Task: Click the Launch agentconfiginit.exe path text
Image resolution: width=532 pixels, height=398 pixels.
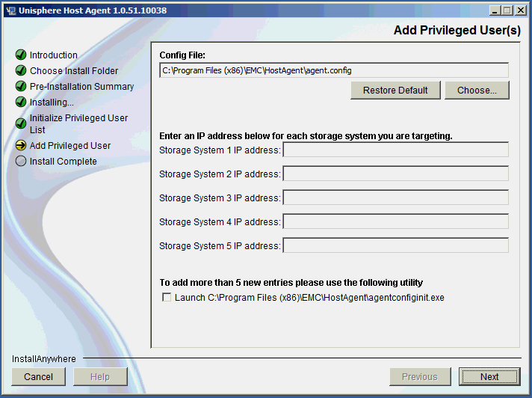Action: tap(309, 298)
